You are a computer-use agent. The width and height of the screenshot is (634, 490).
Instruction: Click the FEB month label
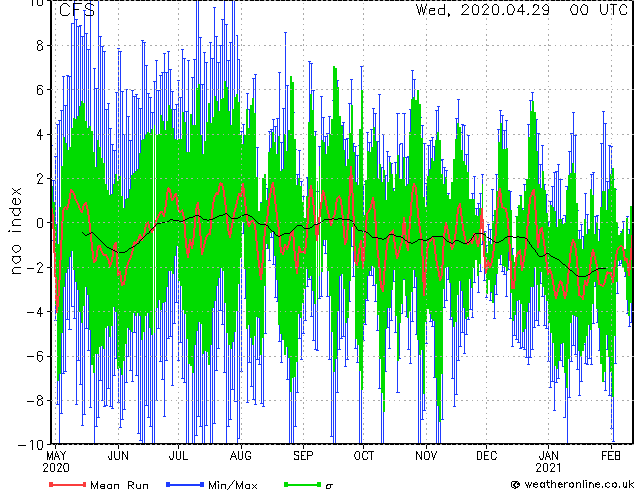click(611, 456)
